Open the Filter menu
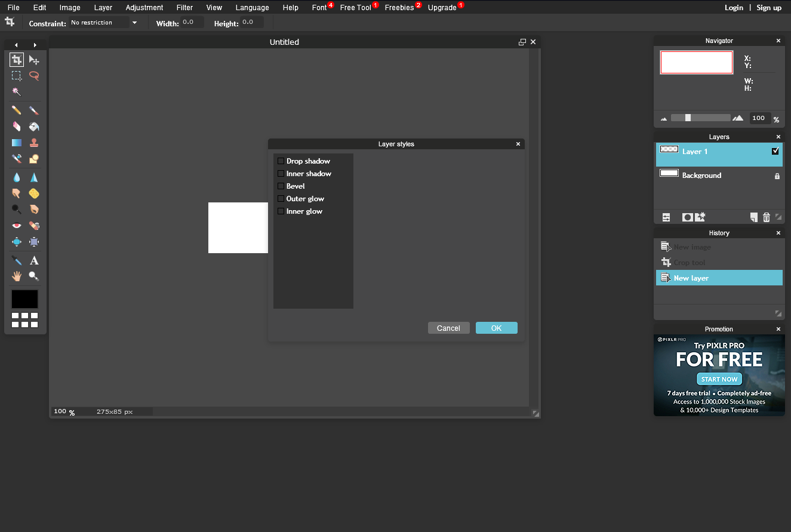The height and width of the screenshot is (532, 791). pyautogui.click(x=184, y=8)
